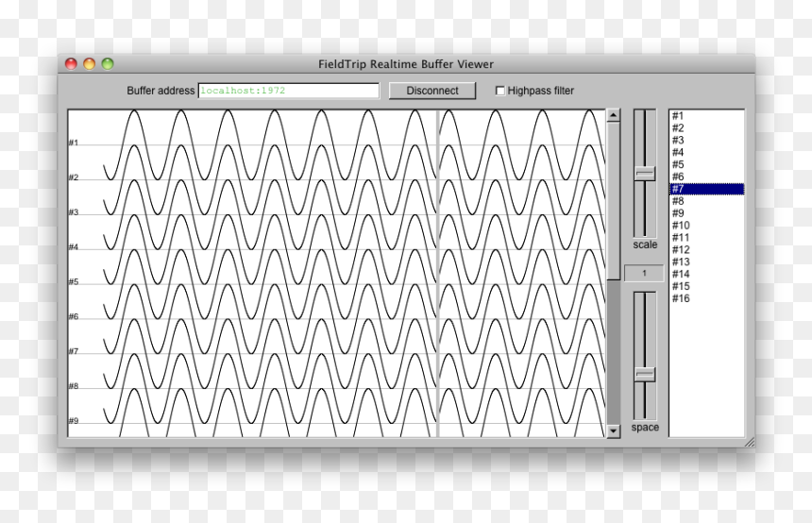Select channel #5 in the channel list

[707, 164]
